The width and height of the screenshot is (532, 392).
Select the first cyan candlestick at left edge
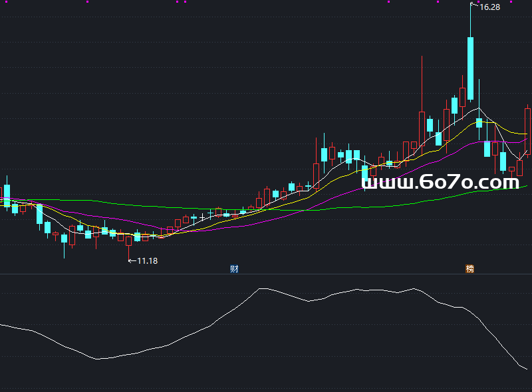[x=7, y=196]
